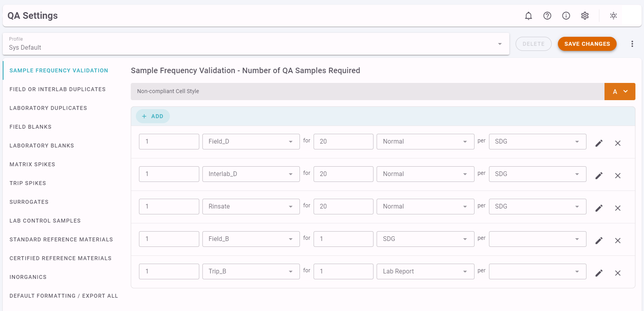This screenshot has width=644, height=311.
Task: Open the Lab Report dropdown in Trip_B row
Action: (426, 271)
